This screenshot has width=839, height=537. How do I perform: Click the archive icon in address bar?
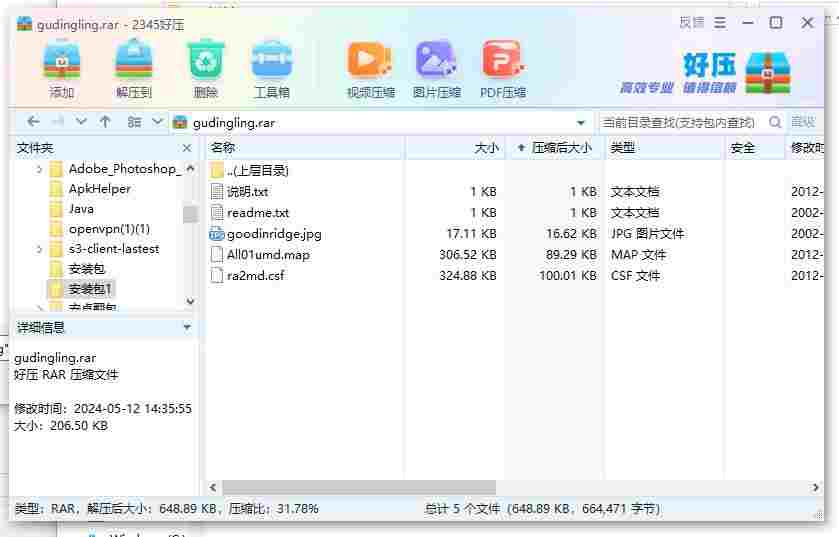click(x=180, y=122)
